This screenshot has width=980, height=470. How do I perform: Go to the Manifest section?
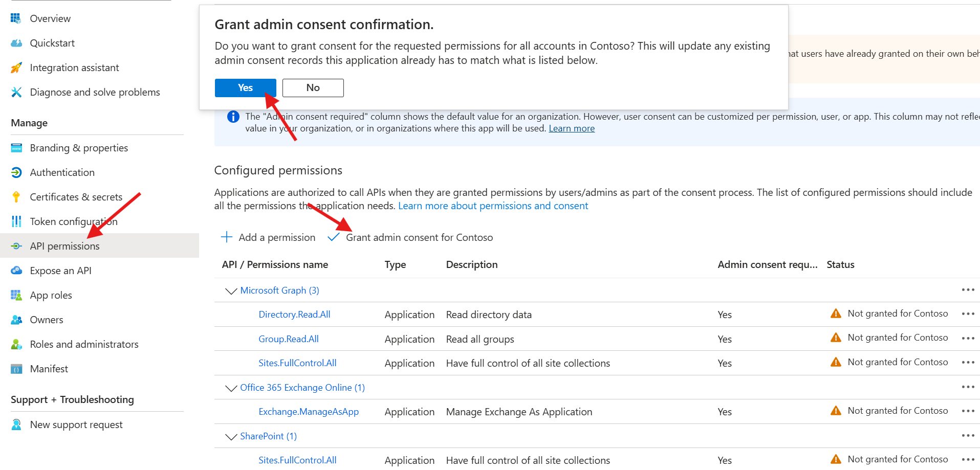point(49,369)
